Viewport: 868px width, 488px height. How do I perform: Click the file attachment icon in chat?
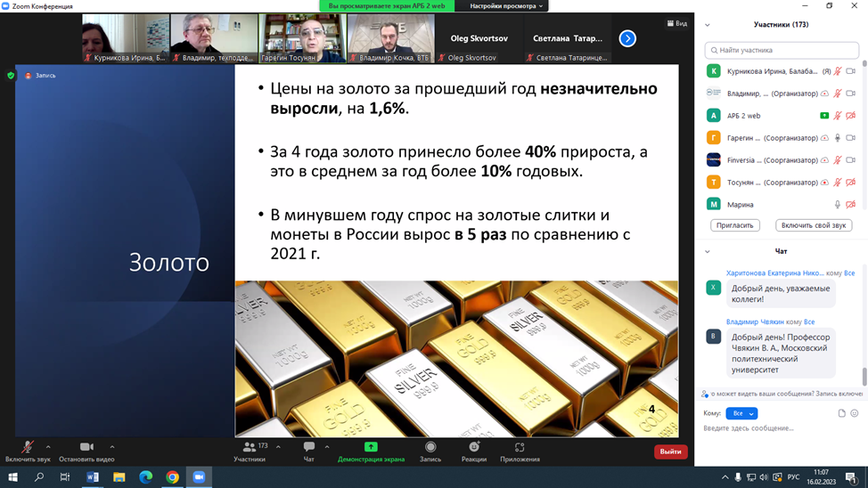(x=841, y=413)
